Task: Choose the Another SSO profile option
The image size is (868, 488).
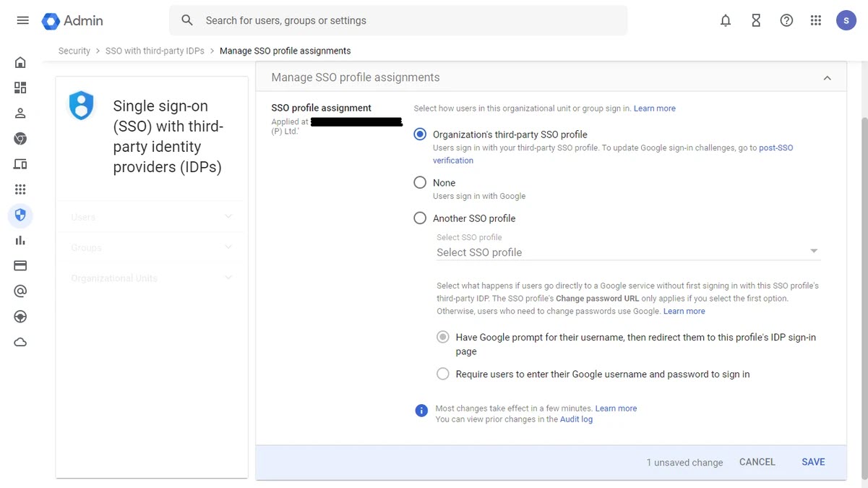Action: (420, 218)
